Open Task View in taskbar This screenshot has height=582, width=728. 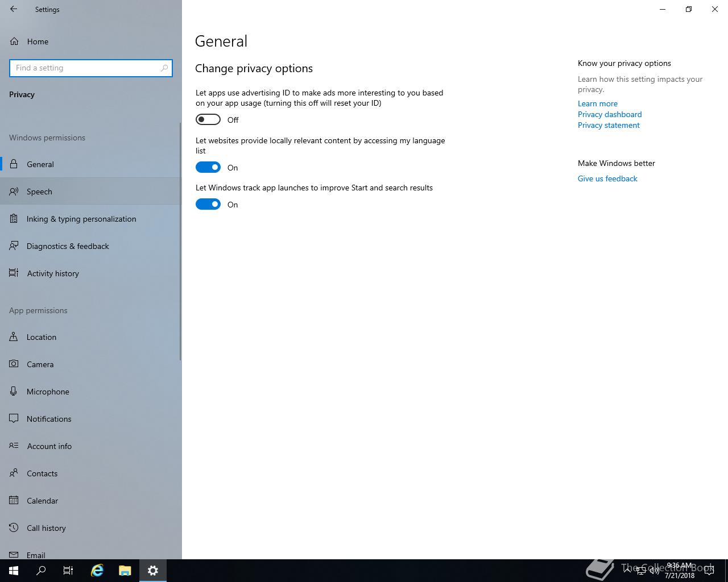(x=68, y=571)
